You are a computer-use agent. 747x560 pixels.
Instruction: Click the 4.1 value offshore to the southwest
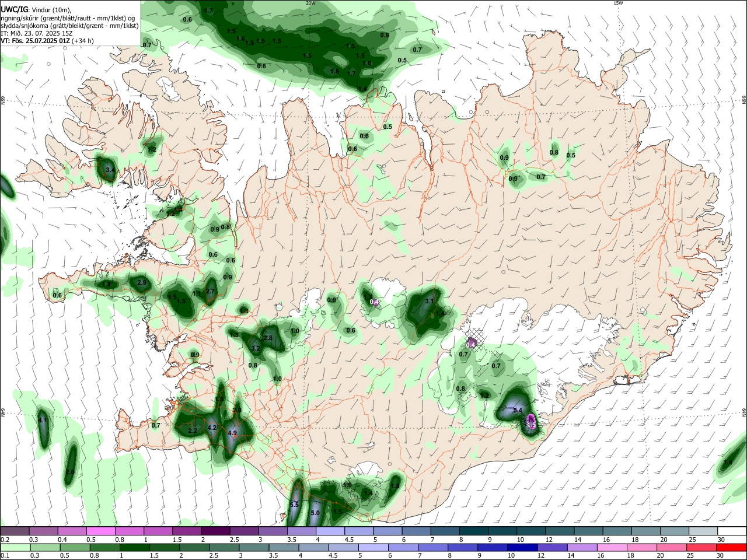(x=42, y=420)
